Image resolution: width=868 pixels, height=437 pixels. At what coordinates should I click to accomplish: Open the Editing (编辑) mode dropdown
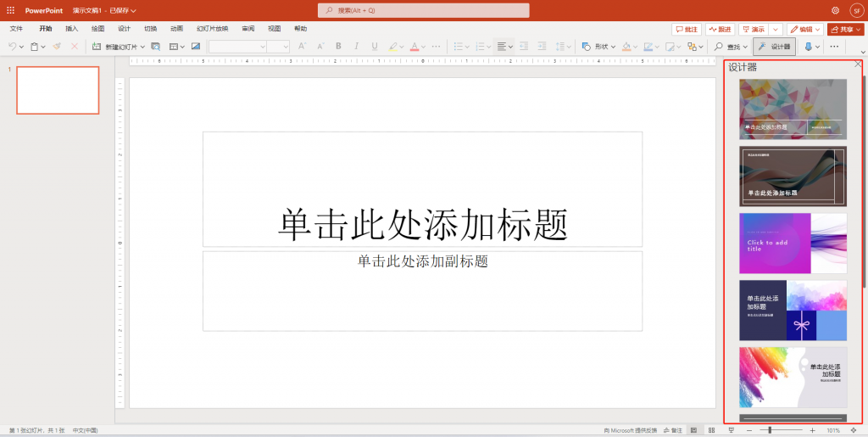click(805, 30)
